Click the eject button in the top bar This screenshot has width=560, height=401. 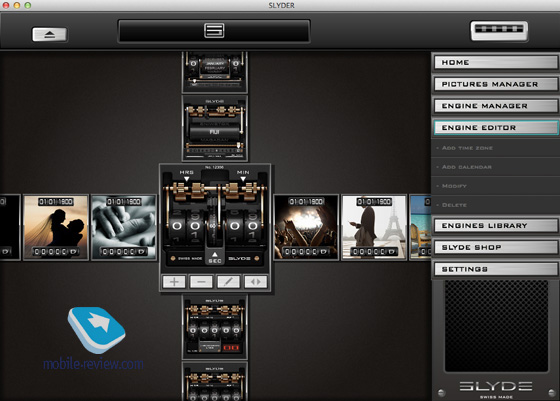click(50, 35)
